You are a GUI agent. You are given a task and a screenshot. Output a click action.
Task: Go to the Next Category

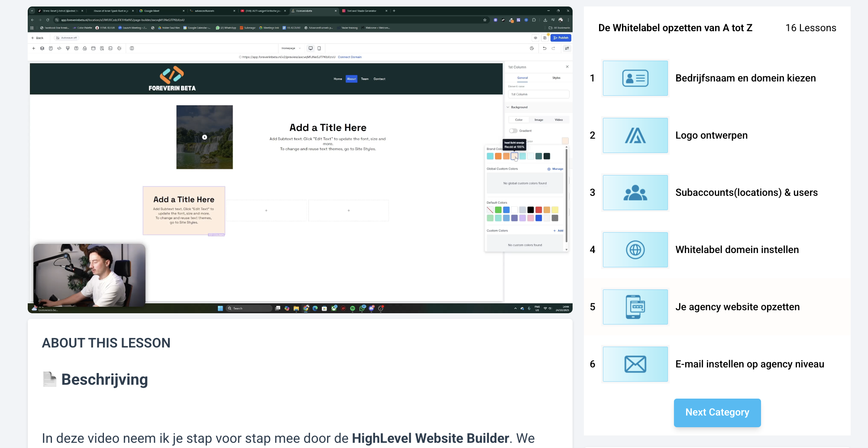[x=717, y=412]
